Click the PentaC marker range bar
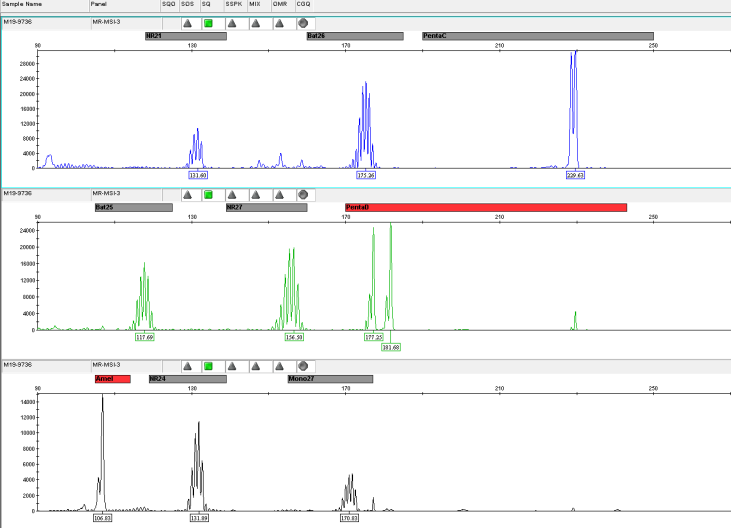Screen dimensions: 731x528 point(537,37)
